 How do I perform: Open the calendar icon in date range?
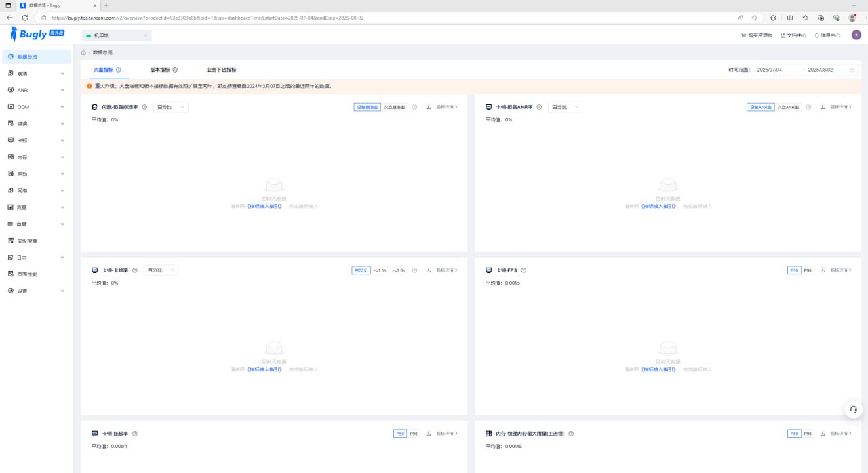point(852,70)
